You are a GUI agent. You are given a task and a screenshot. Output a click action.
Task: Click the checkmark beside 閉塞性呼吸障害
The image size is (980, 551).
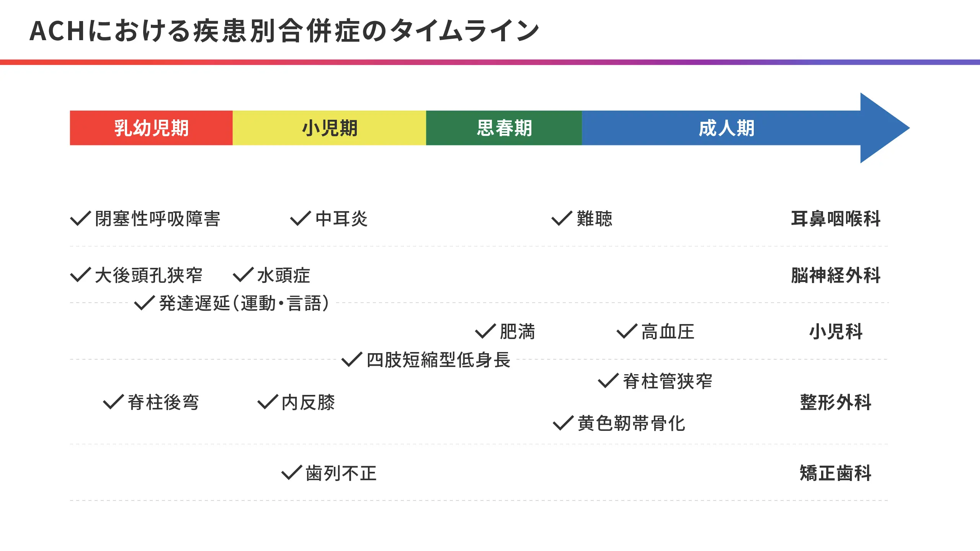coord(81,218)
